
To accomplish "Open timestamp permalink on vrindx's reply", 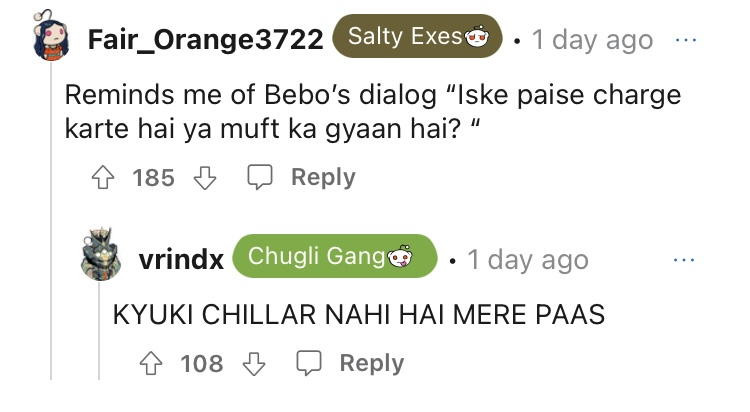I will coord(528,259).
